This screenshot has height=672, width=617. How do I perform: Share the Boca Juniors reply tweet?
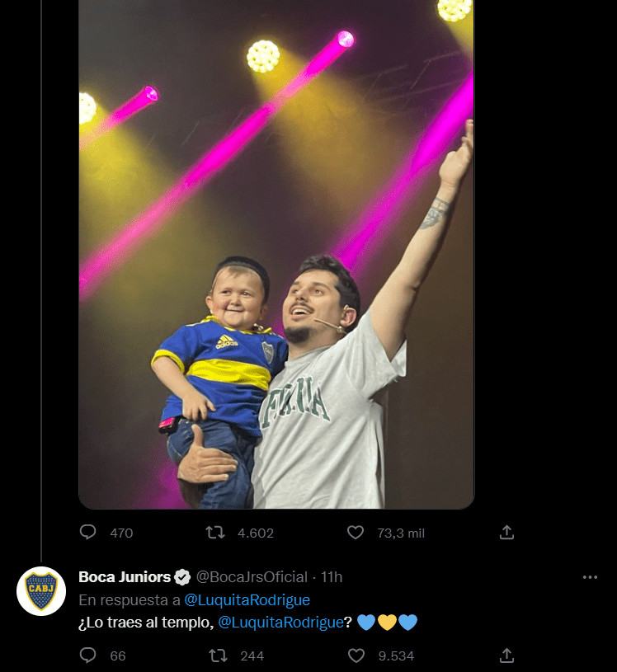click(x=507, y=656)
